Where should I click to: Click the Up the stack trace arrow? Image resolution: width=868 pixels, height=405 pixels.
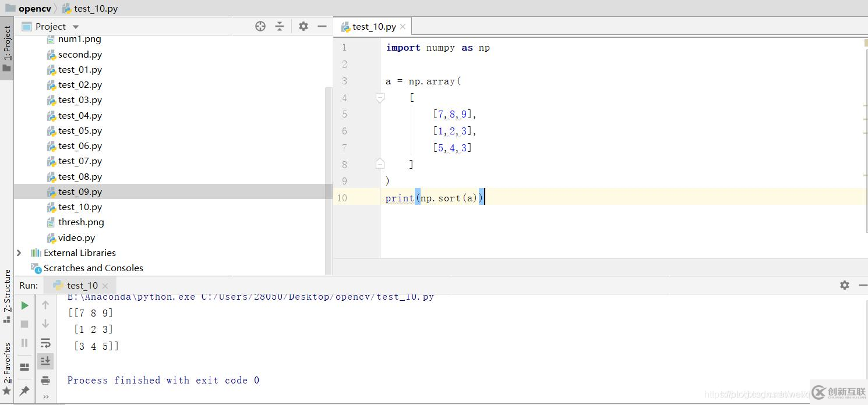click(45, 305)
